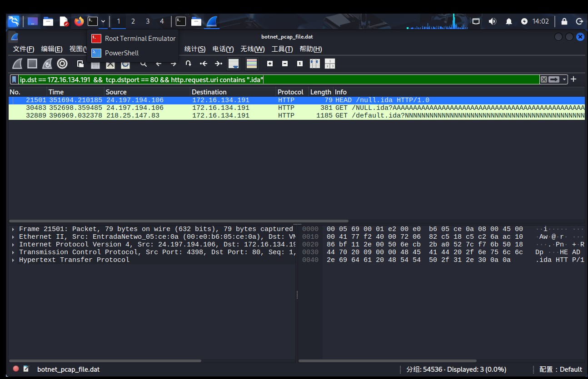588x379 pixels.
Task: Clear the display filter
Action: [x=544, y=79]
